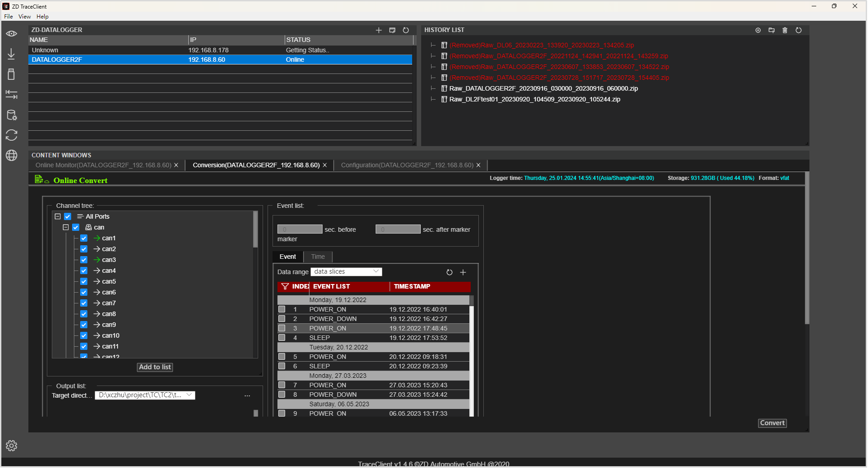Switch to the Time tab

(318, 257)
